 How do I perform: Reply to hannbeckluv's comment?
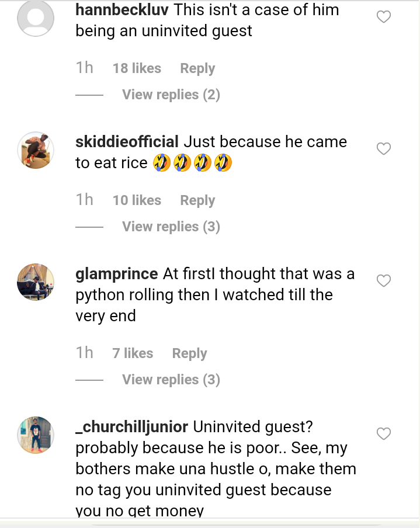(197, 68)
